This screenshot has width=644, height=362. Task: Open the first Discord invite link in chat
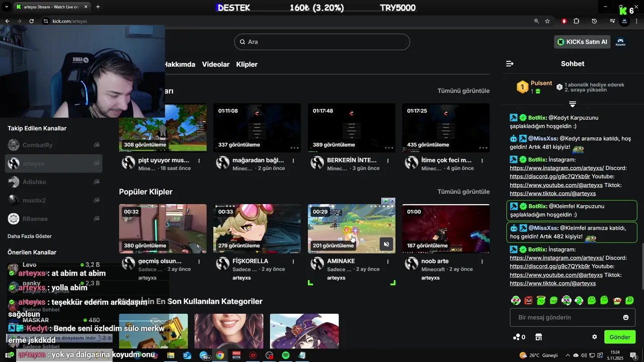click(550, 176)
